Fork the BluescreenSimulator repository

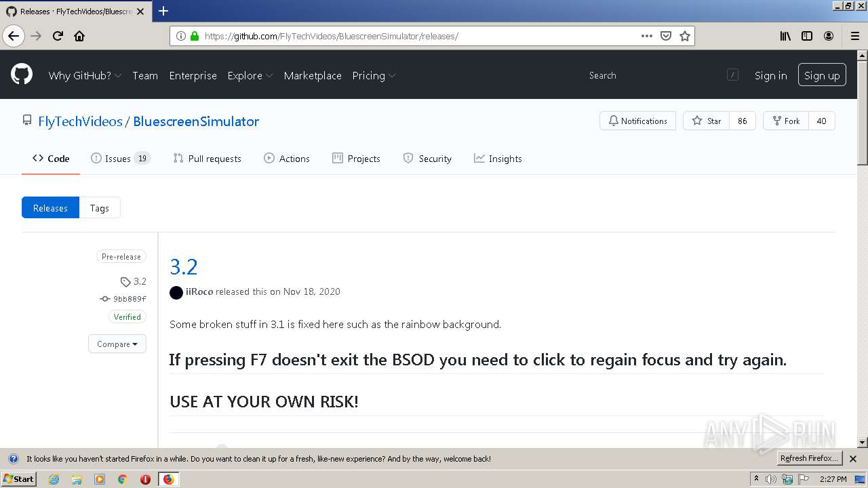pos(785,121)
